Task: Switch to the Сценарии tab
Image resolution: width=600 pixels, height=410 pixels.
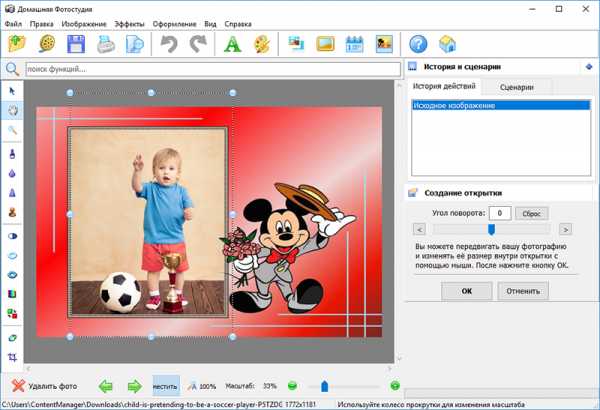Action: tap(517, 87)
